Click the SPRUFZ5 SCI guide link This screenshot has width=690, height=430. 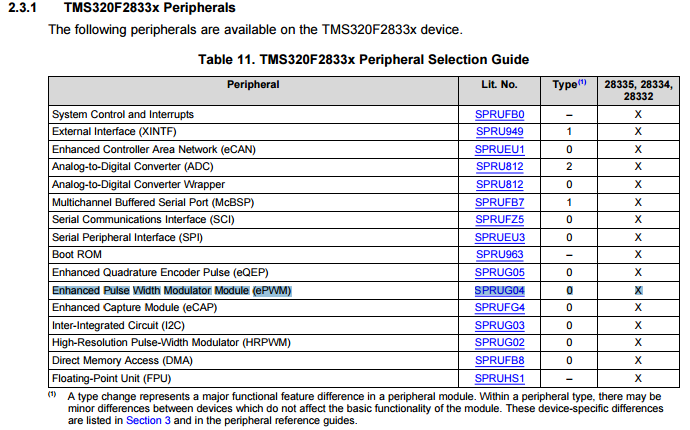coord(499,220)
